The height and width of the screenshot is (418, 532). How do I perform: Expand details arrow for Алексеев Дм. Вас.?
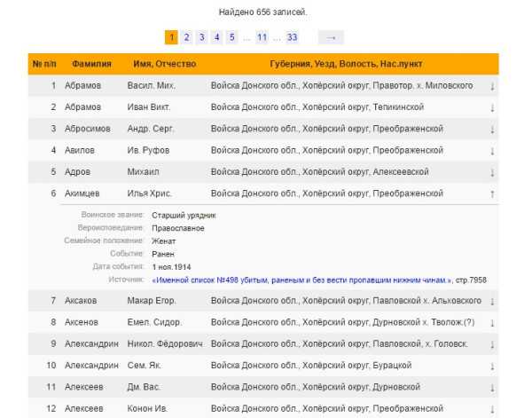(492, 388)
